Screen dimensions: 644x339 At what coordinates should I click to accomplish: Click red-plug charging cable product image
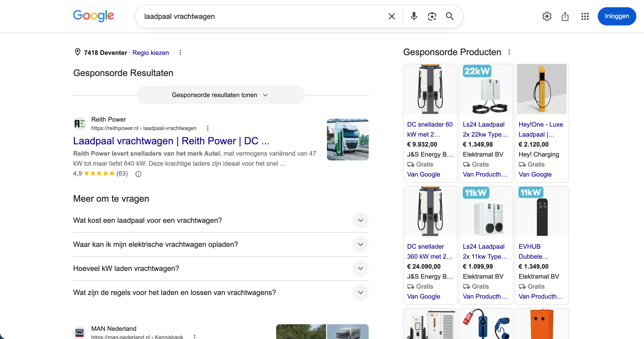tap(486, 324)
